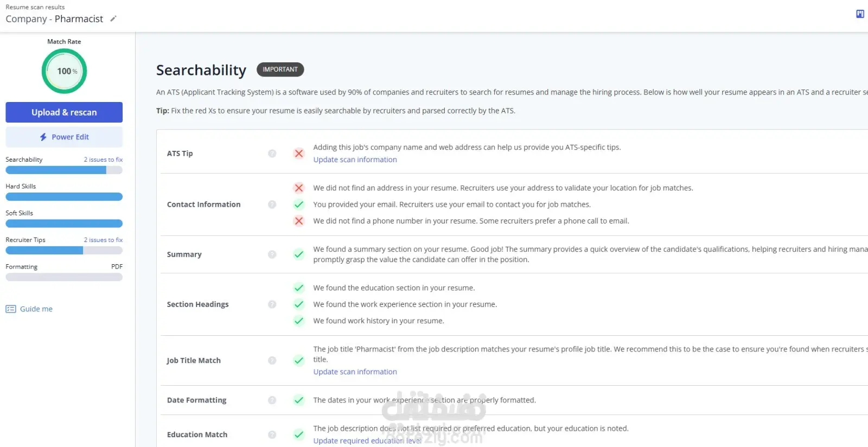868x447 pixels.
Task: Click the Resume scan results header text
Action: pyautogui.click(x=35, y=7)
